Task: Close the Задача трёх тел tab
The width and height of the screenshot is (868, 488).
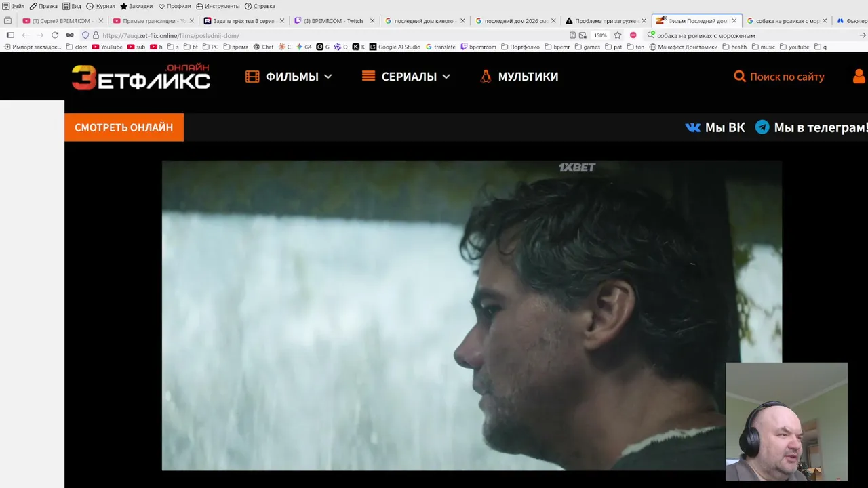Action: pos(281,21)
